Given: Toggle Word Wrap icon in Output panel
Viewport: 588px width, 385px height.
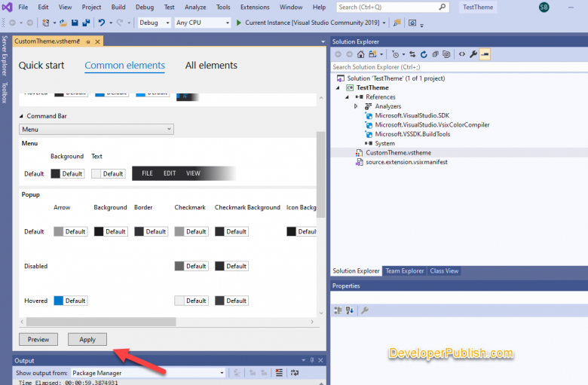Looking at the screenshot, I should tap(295, 373).
